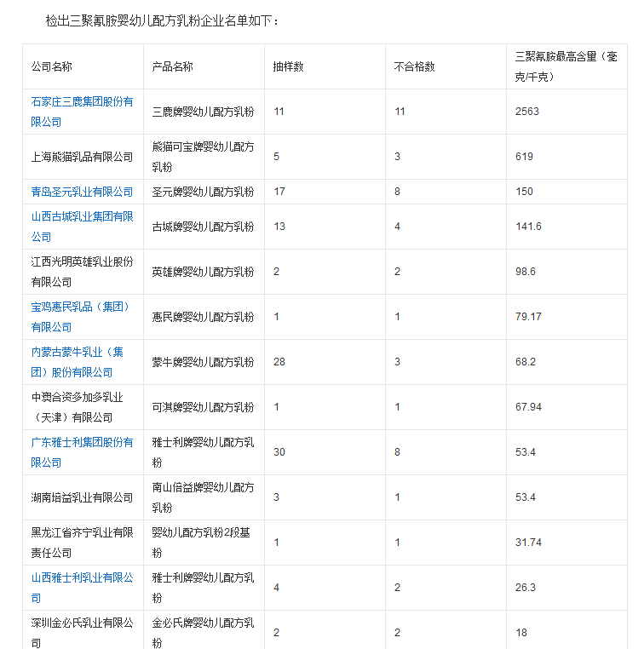Select the 上海熊猫乳品有限公司 cell
This screenshot has height=649, width=644.
(82, 157)
